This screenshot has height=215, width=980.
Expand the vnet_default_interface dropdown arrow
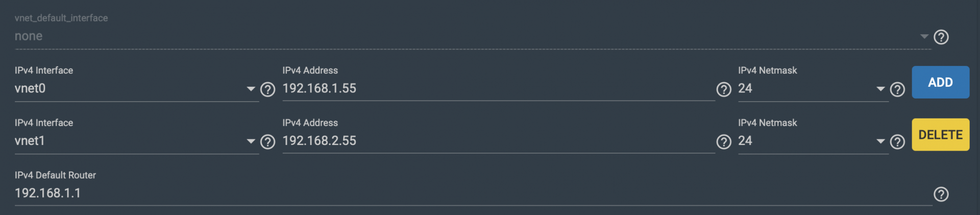pos(924,36)
